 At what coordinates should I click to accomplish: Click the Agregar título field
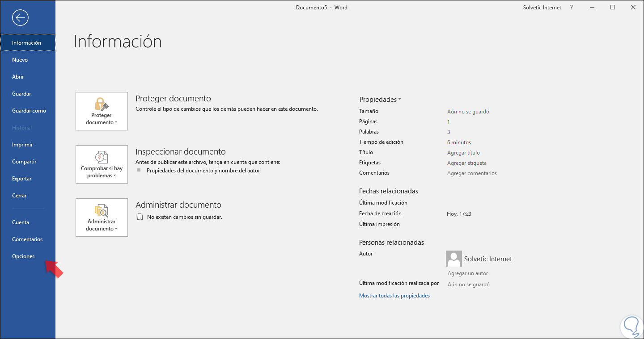[463, 153]
